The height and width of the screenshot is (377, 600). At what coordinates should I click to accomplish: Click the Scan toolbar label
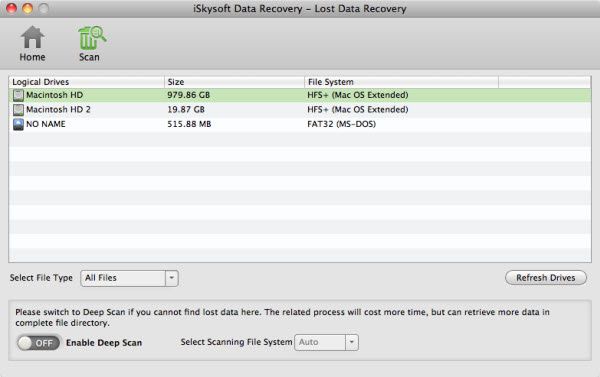(x=89, y=57)
